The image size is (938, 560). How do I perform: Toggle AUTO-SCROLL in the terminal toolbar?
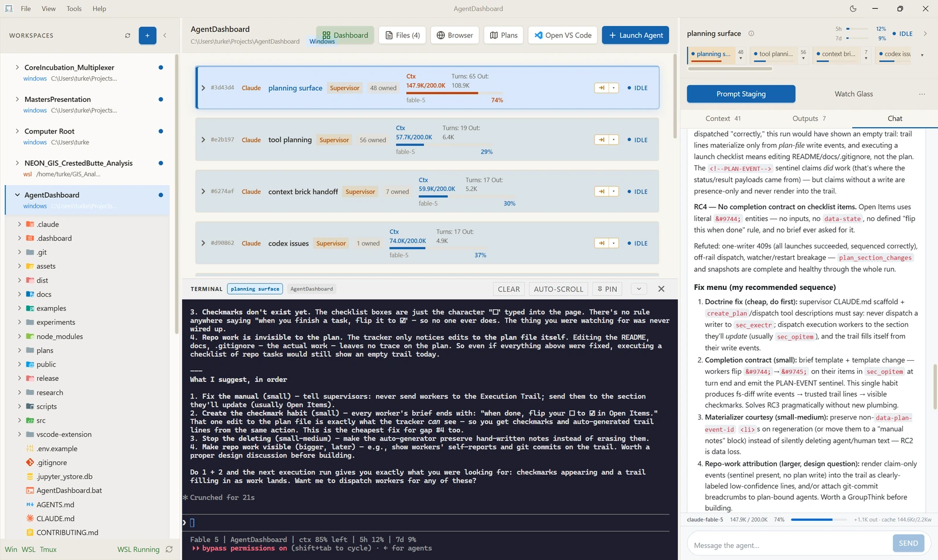[x=558, y=289]
